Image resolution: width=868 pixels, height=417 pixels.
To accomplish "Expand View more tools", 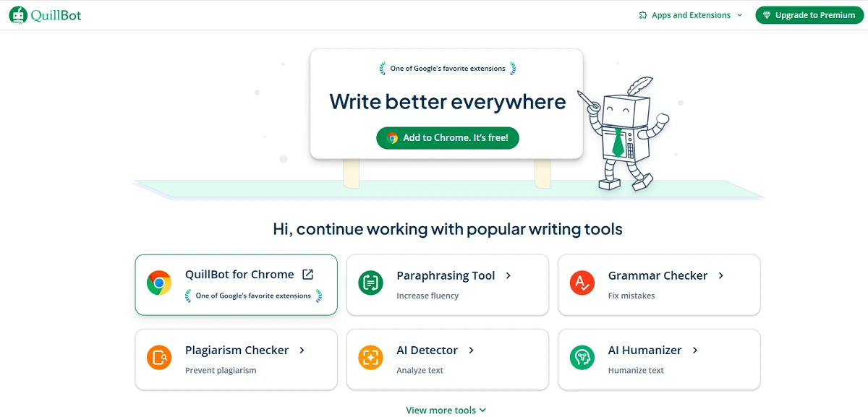I will pos(446,410).
